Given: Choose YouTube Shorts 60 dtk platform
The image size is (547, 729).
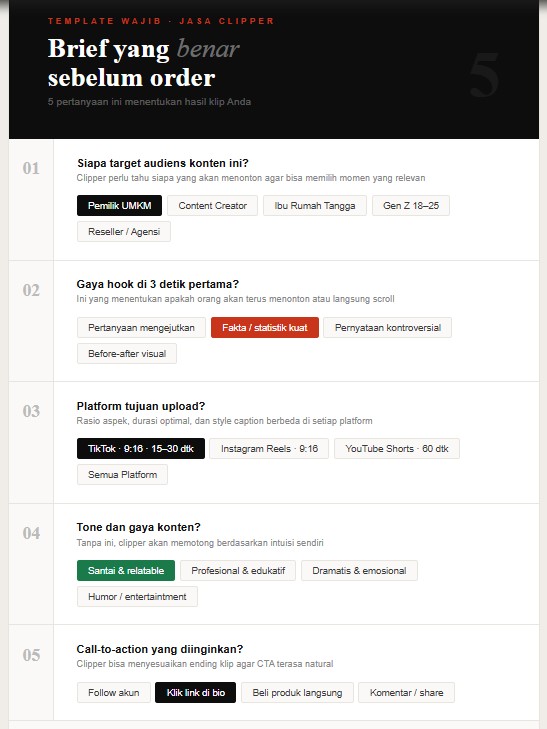Looking at the screenshot, I should tap(397, 449).
